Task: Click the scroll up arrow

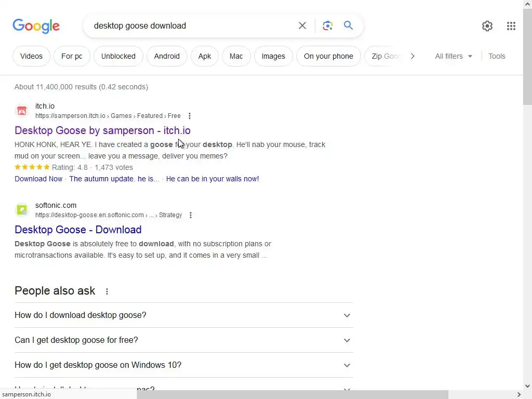Action: pyautogui.click(x=527, y=4)
